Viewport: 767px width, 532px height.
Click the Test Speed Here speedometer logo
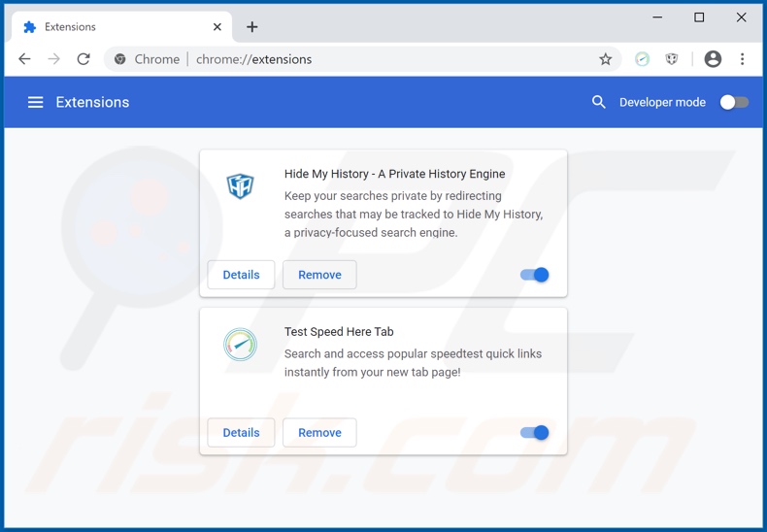click(240, 345)
